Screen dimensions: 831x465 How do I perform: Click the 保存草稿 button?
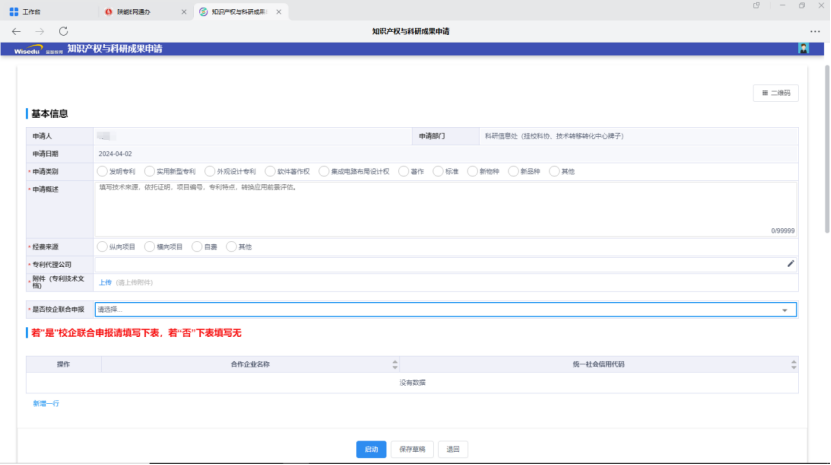point(412,450)
